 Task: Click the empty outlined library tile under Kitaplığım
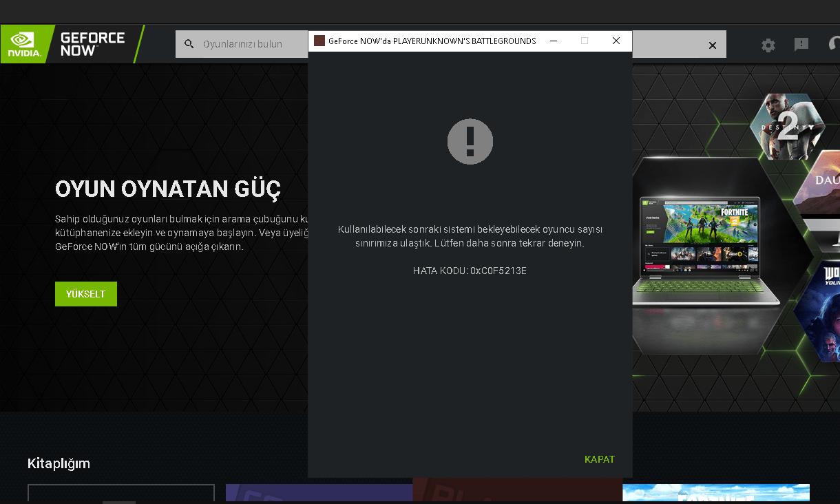pyautogui.click(x=120, y=494)
